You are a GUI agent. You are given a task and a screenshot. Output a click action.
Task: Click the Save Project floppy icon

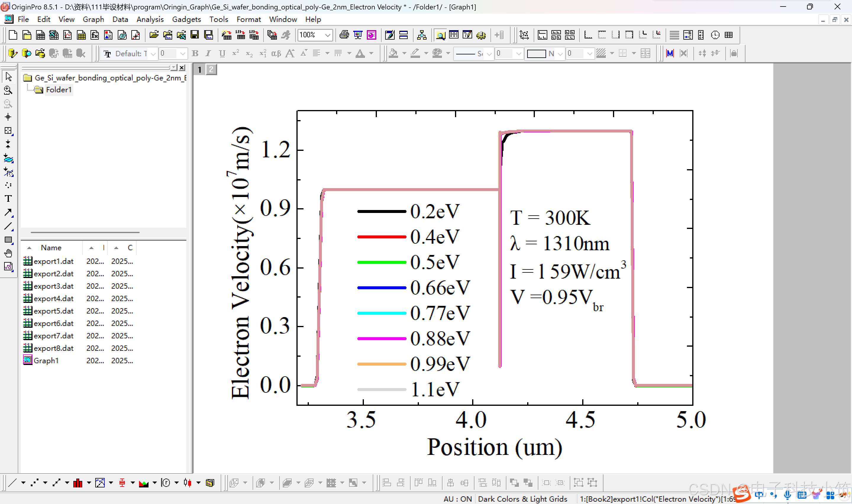click(x=195, y=35)
